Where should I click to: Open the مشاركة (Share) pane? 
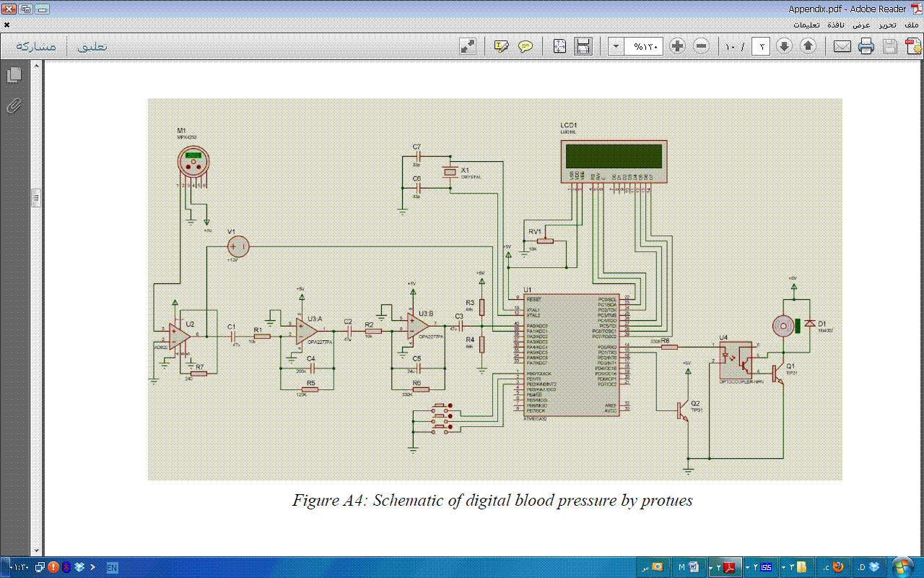[x=36, y=46]
